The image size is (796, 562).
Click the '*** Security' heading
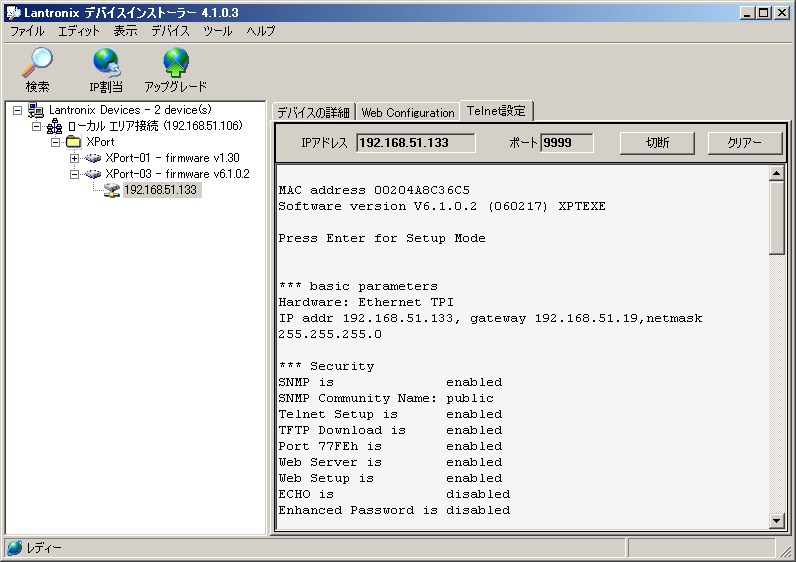tap(326, 367)
